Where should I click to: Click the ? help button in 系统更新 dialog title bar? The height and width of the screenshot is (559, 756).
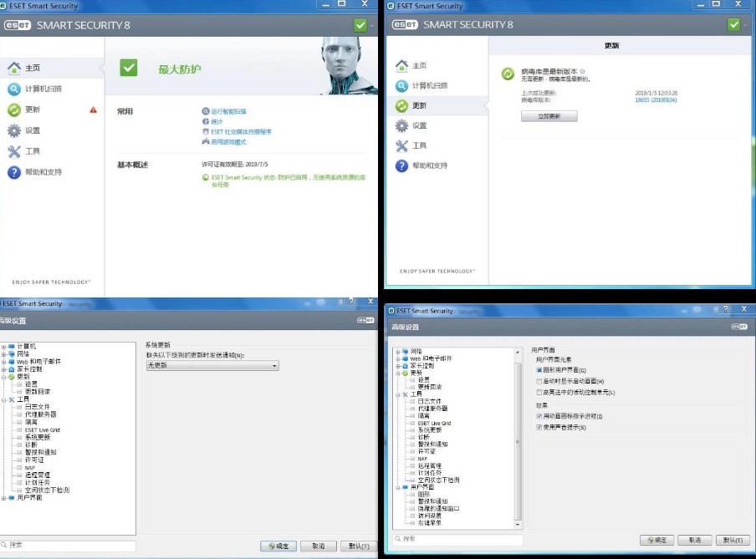pos(350,301)
